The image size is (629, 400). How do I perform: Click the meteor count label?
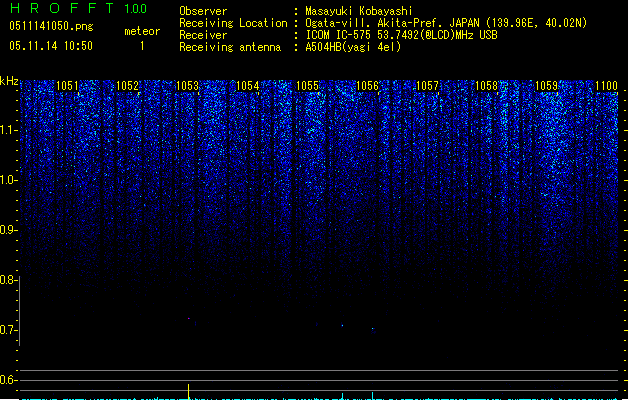[x=142, y=31]
